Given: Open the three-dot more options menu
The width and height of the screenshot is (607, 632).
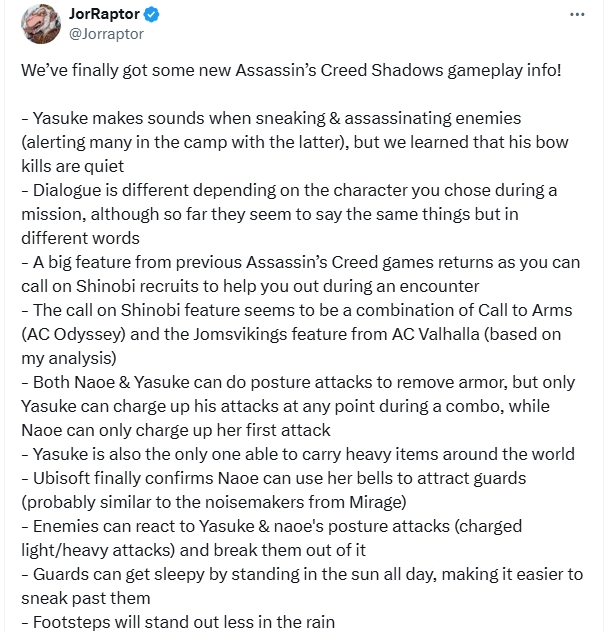Looking at the screenshot, I should (577, 15).
